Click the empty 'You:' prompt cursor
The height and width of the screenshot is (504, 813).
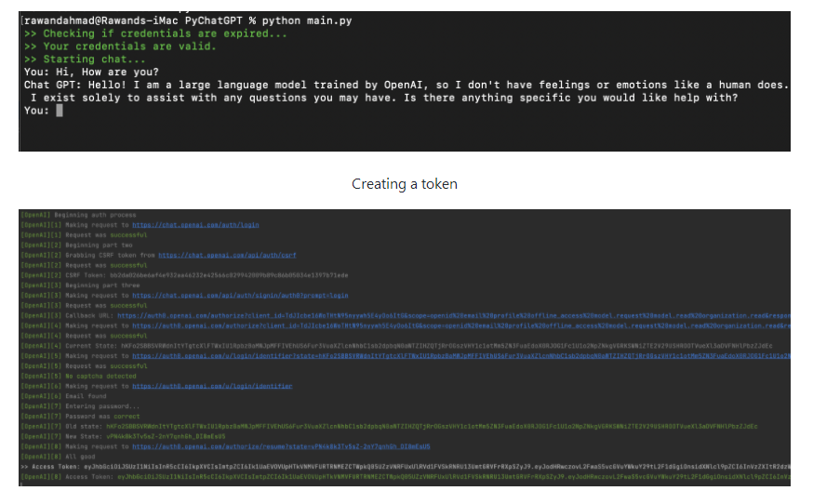[x=60, y=111]
